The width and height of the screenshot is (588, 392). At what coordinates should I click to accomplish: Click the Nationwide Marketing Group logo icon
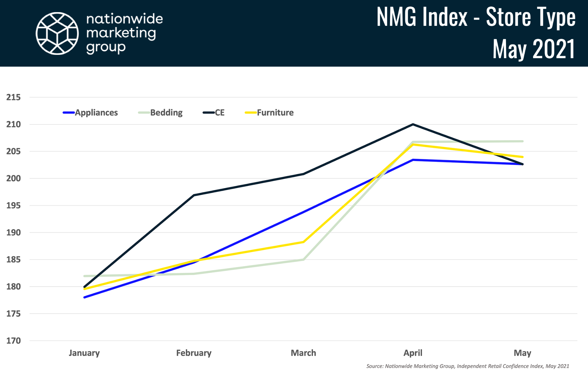tap(57, 33)
